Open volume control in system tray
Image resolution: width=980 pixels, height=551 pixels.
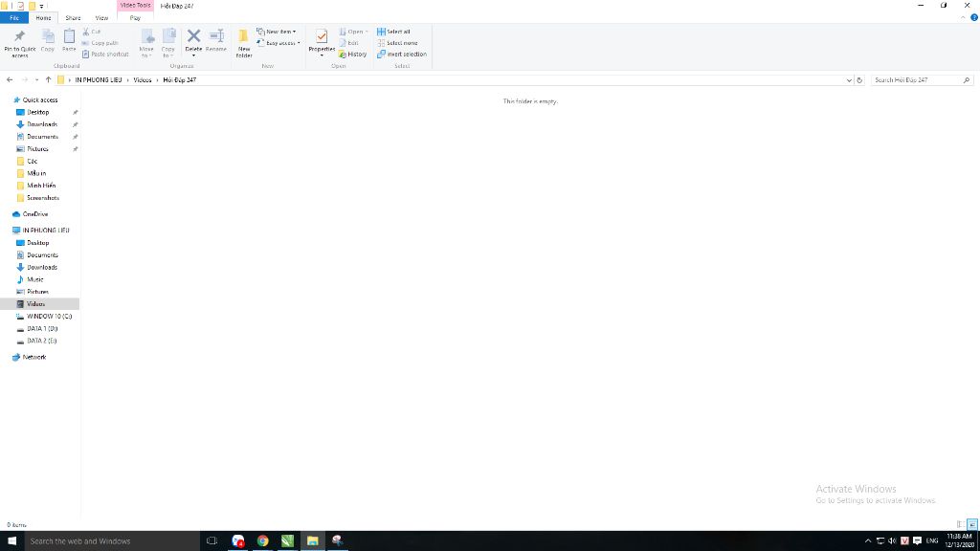tap(892, 541)
